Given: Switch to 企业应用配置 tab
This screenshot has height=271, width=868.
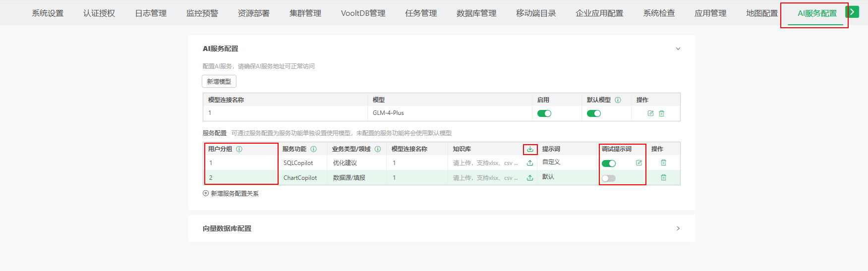Looking at the screenshot, I should click(599, 13).
